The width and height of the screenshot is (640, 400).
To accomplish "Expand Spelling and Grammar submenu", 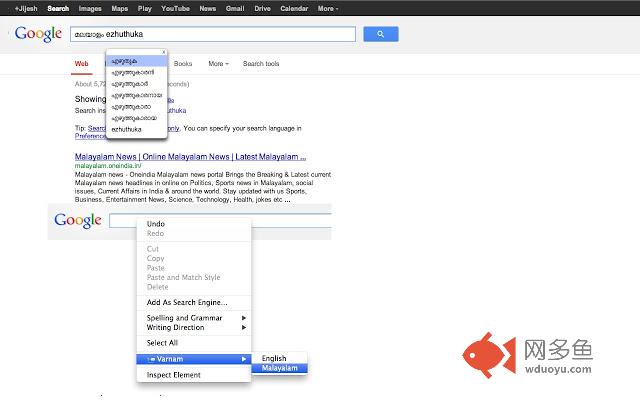I will pos(193,318).
